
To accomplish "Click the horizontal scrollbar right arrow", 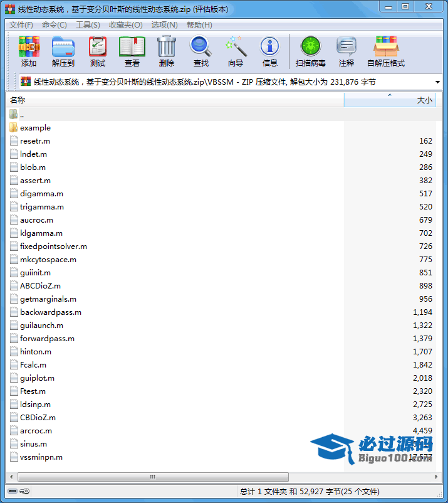I will (x=436, y=477).
